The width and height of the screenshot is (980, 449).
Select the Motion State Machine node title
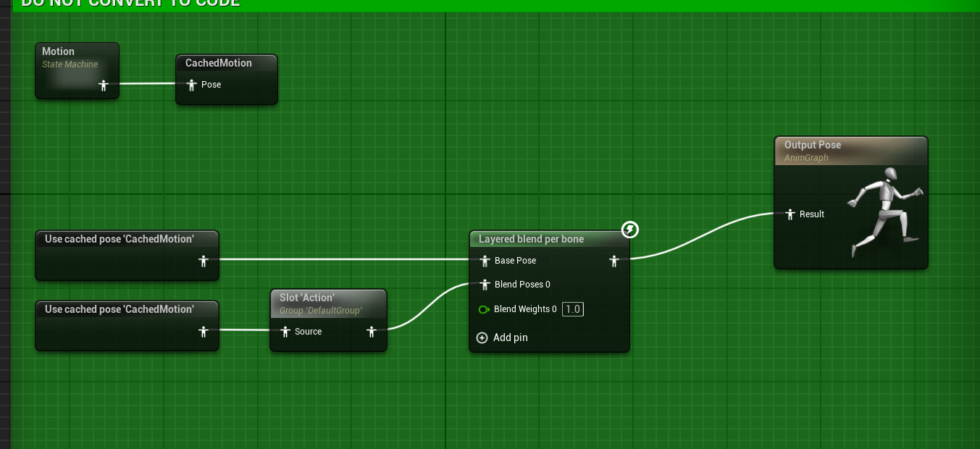tap(59, 52)
